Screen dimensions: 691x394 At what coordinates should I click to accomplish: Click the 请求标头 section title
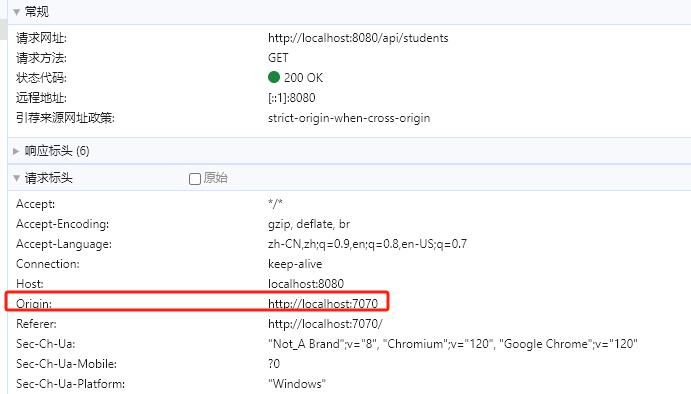click(x=48, y=178)
